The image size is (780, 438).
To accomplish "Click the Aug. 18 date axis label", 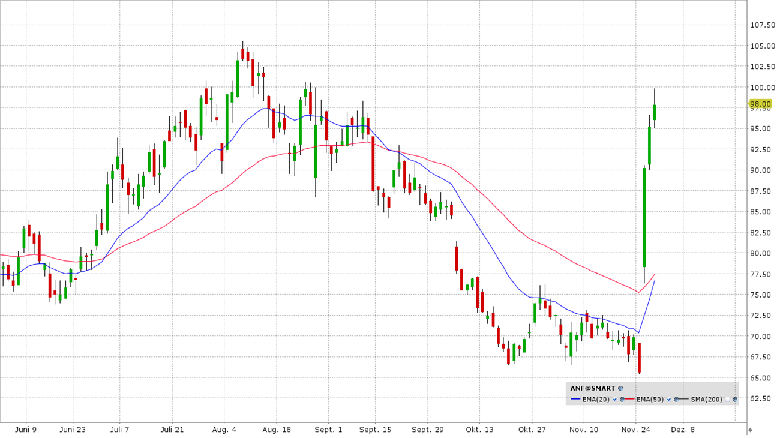I will click(276, 430).
